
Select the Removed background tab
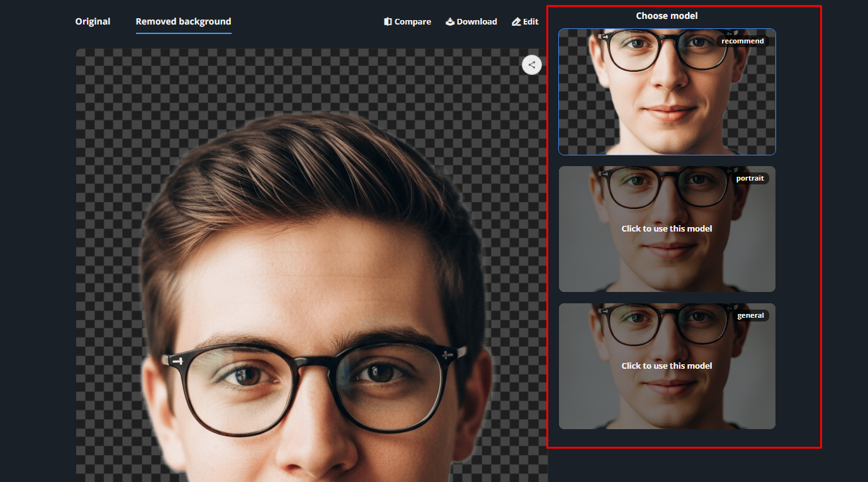183,21
